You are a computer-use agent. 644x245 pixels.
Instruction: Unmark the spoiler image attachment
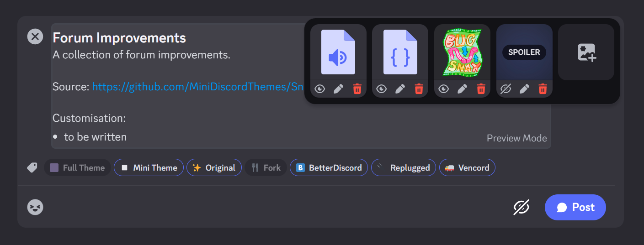[506, 89]
